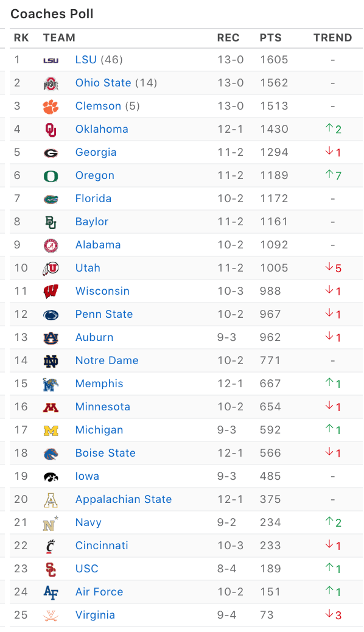Screen dimensions: 364x632
Task: Click the Clemson paw logo
Action: click(x=51, y=107)
